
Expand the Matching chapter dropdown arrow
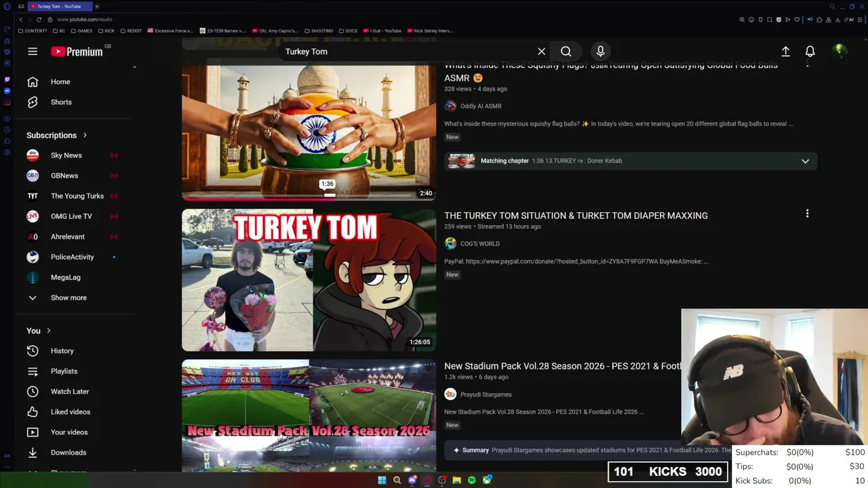tap(805, 161)
